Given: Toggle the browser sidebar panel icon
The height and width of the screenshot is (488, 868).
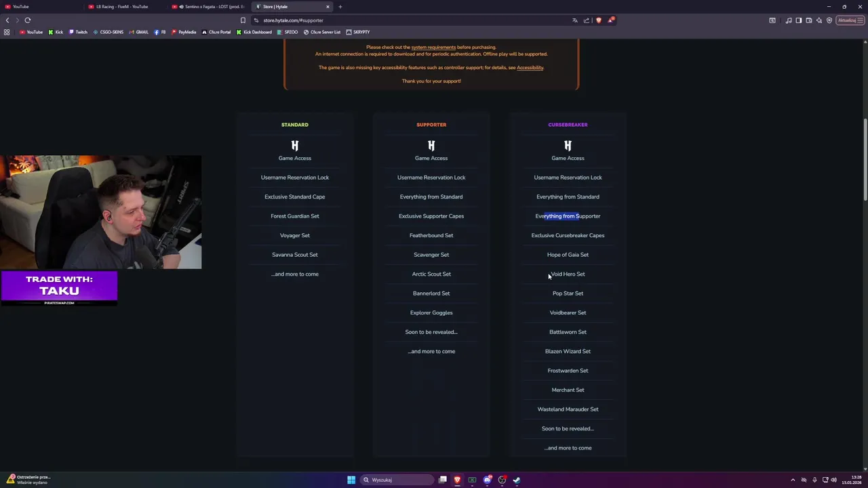Looking at the screenshot, I should coord(799,20).
